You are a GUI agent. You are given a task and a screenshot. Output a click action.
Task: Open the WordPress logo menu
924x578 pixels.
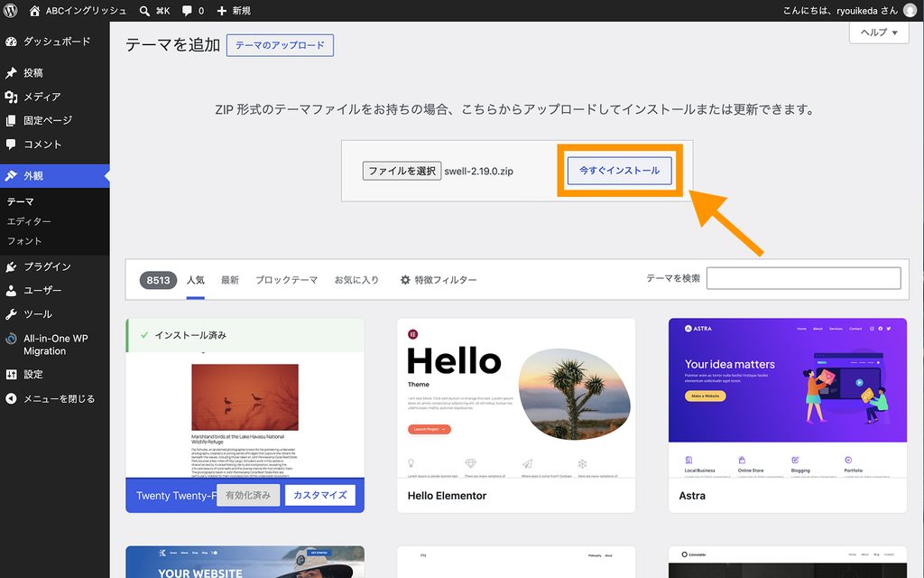11,11
